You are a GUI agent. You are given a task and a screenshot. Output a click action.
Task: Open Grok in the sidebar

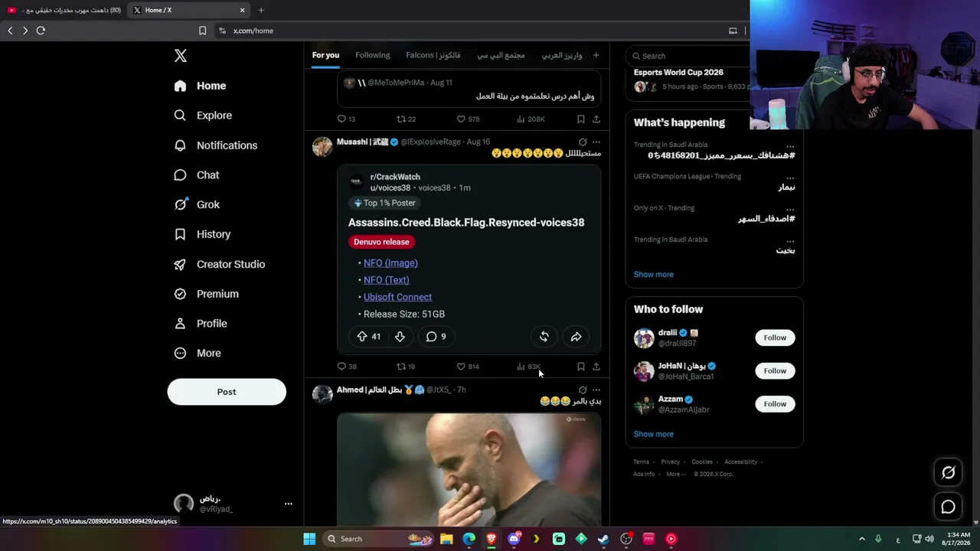tap(197, 205)
